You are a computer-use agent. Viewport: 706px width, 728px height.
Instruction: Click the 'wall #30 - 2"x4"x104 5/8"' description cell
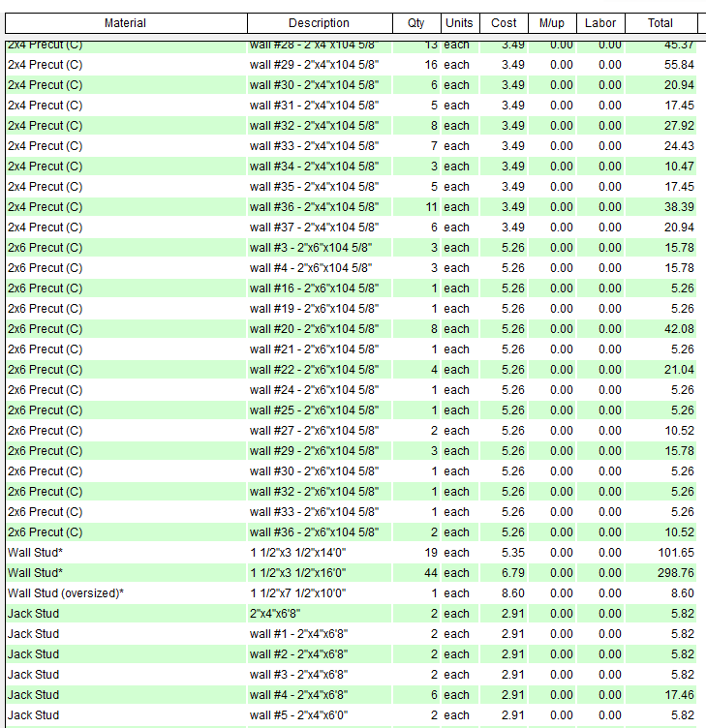coord(320,85)
